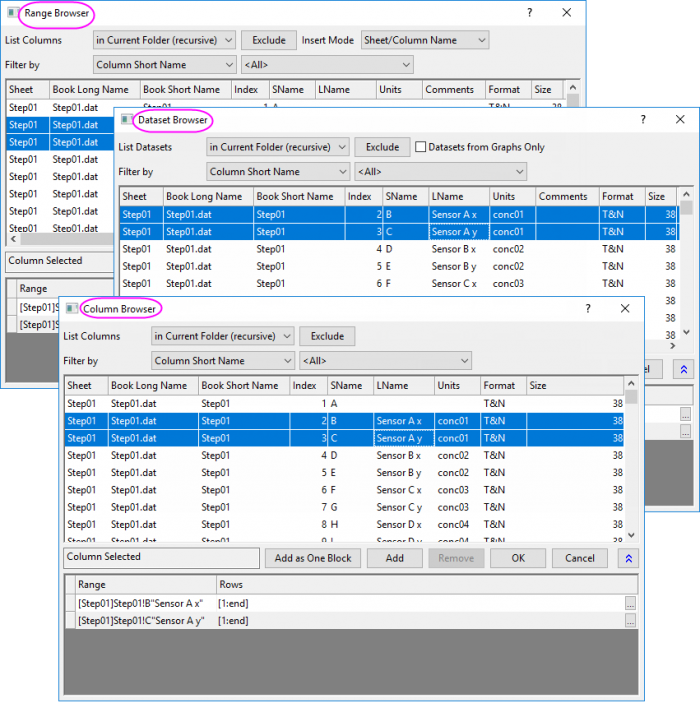The image size is (700, 703).
Task: Select row Sensor B x in the Column Browser
Action: pos(344,456)
